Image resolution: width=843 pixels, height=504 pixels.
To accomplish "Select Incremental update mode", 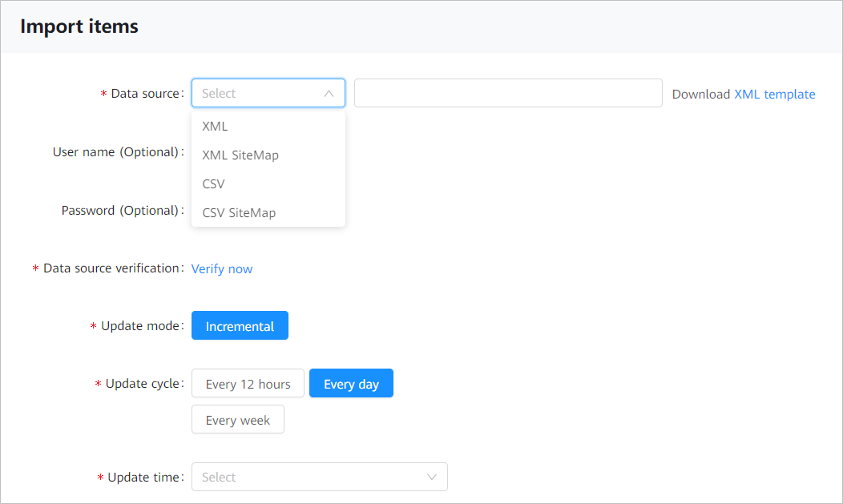I will pos(240,326).
